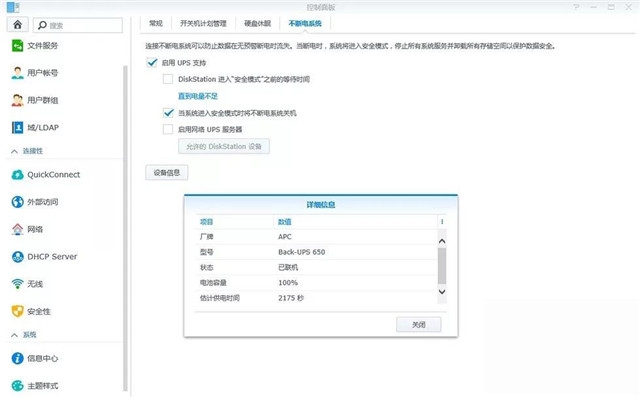Select the 已联机 status value
640x397 pixels.
(288, 268)
